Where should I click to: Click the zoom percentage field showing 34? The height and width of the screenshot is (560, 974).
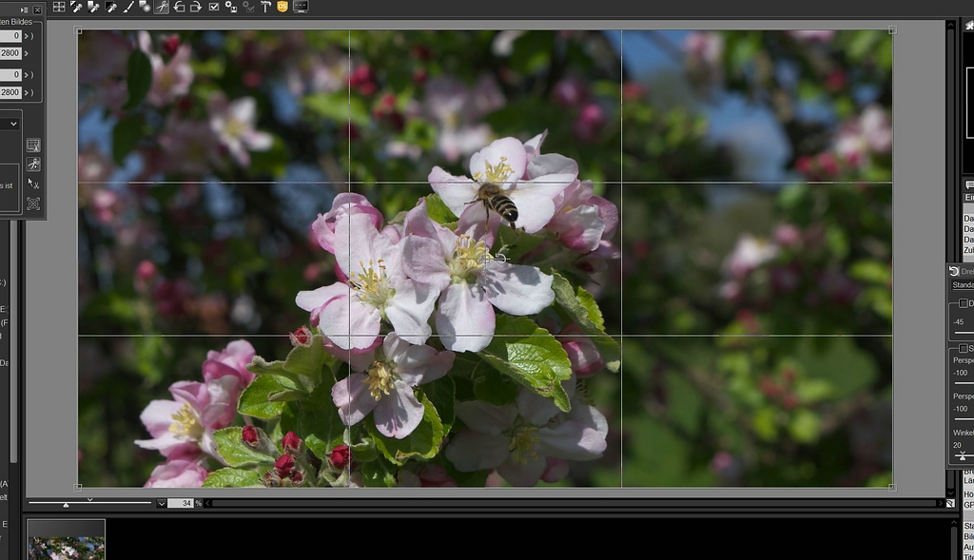(x=180, y=503)
